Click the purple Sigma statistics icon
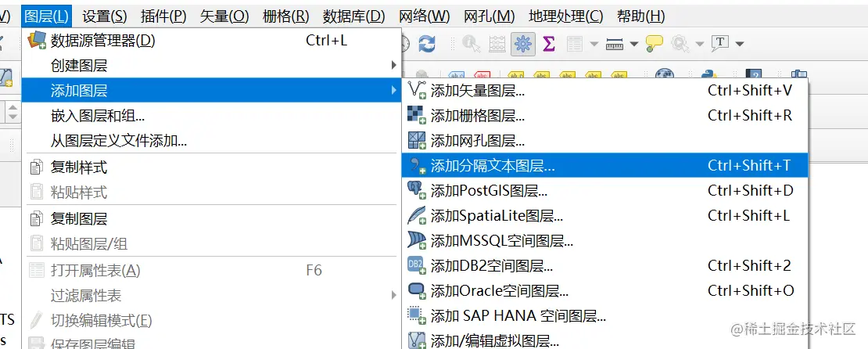Viewport: 868px width, 349px height. click(x=549, y=43)
